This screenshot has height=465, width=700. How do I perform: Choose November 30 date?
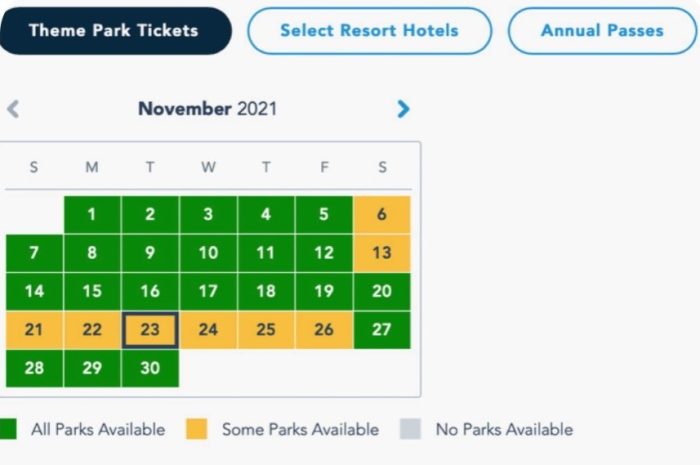(150, 368)
